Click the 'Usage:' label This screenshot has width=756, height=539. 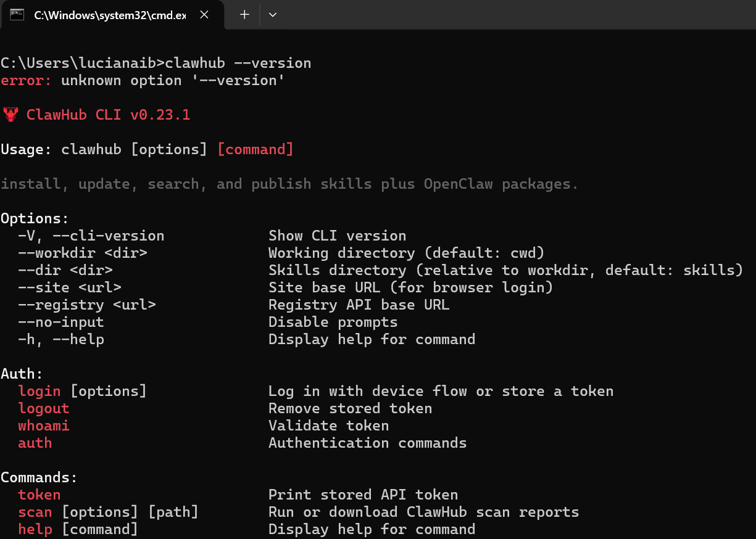point(27,149)
